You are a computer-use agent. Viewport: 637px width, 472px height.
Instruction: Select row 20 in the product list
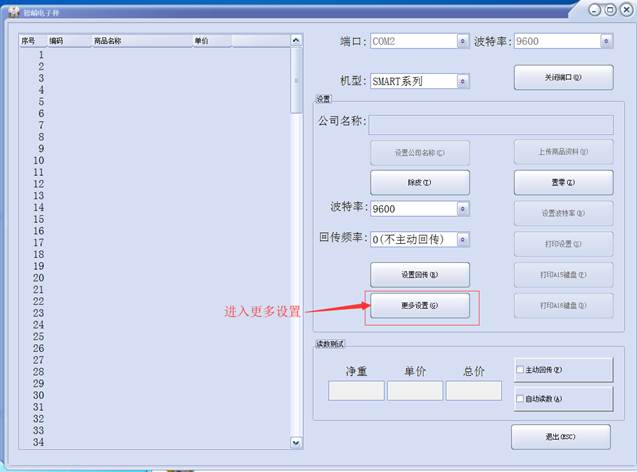(155, 278)
